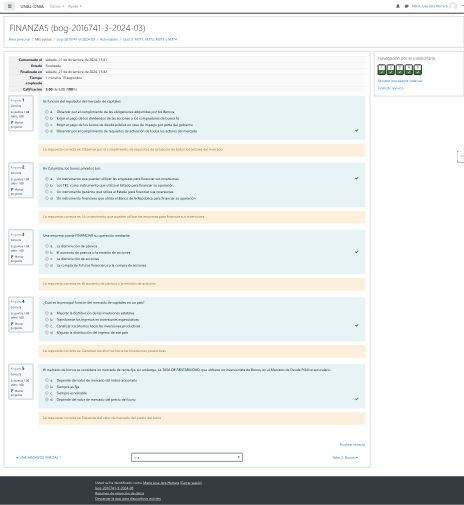Image resolution: width=464 pixels, height=505 pixels.
Task: Click the Calificación score value
Action: point(62,89)
